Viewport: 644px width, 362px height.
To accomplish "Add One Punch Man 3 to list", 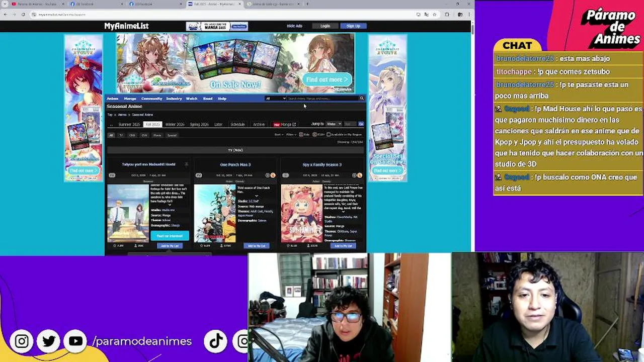I will pyautogui.click(x=257, y=246).
